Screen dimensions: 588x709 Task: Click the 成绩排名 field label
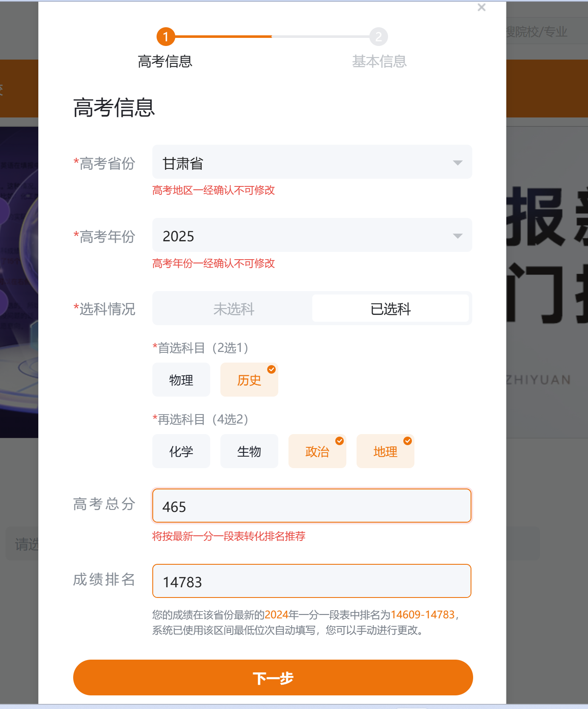pos(104,579)
